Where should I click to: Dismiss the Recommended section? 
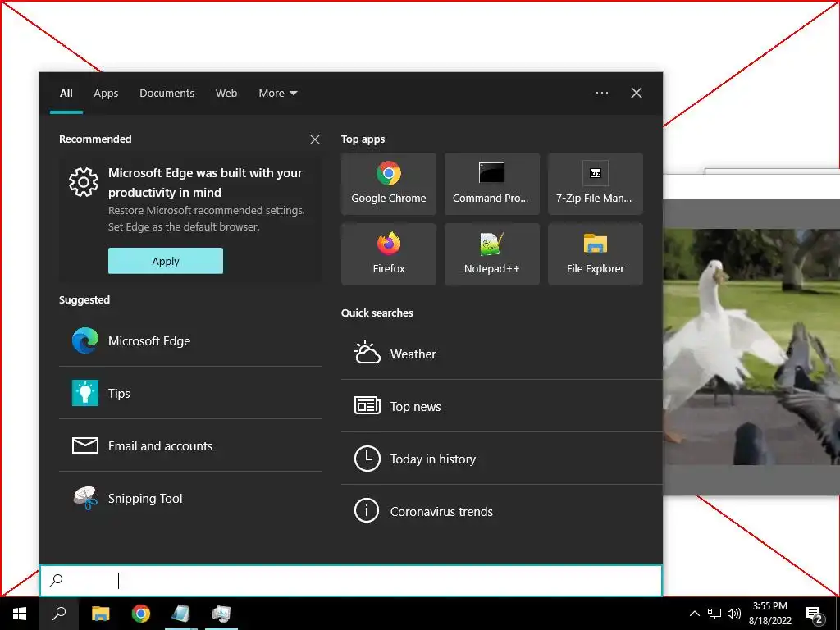pos(315,139)
